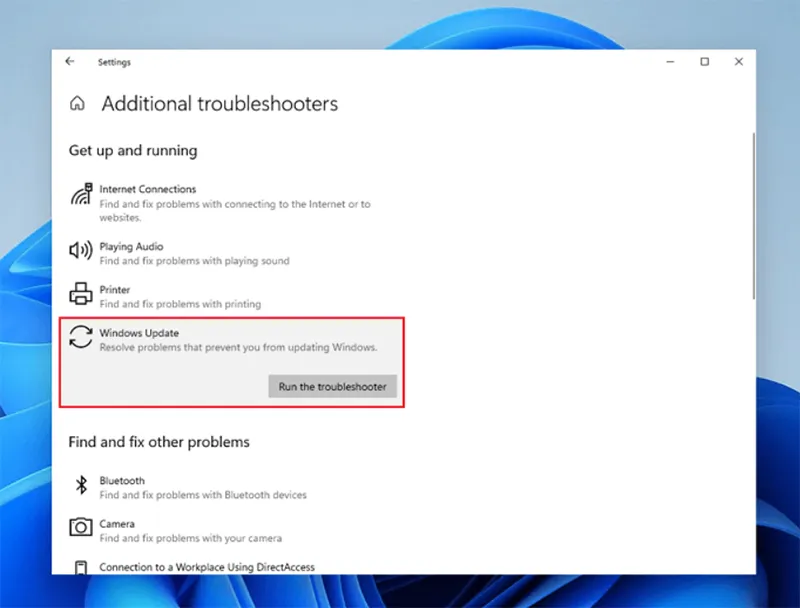Open Settings home via house icon
The image size is (800, 608).
[77, 104]
